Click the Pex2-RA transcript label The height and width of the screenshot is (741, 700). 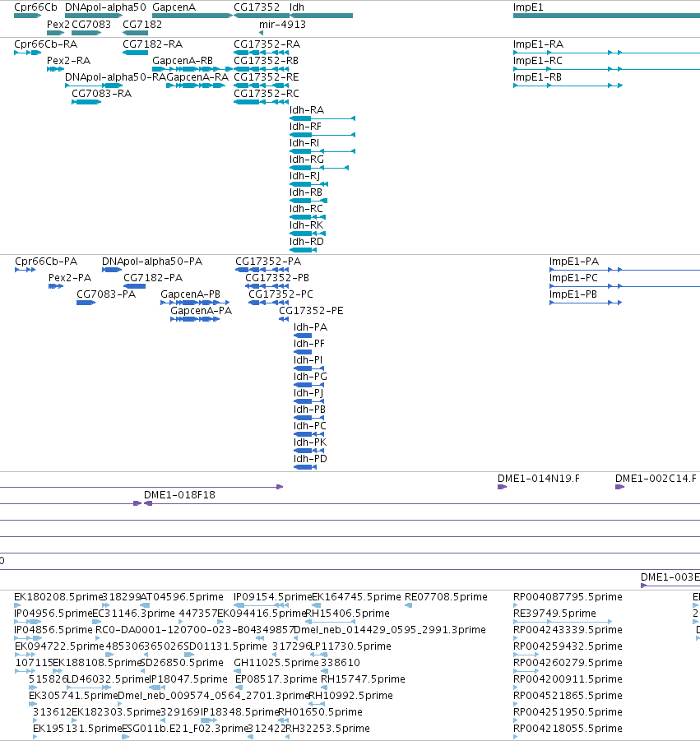pyautogui.click(x=68, y=61)
